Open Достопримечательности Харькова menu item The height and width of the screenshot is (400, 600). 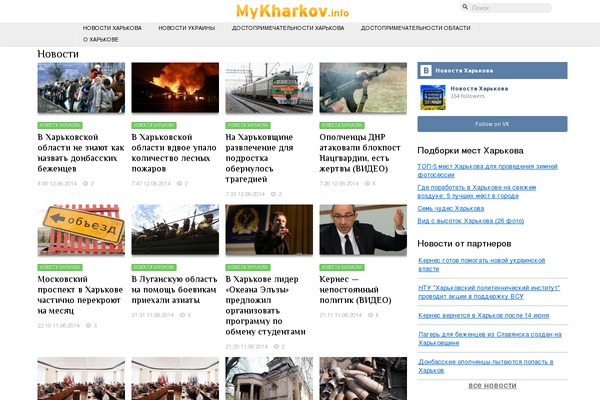click(288, 28)
